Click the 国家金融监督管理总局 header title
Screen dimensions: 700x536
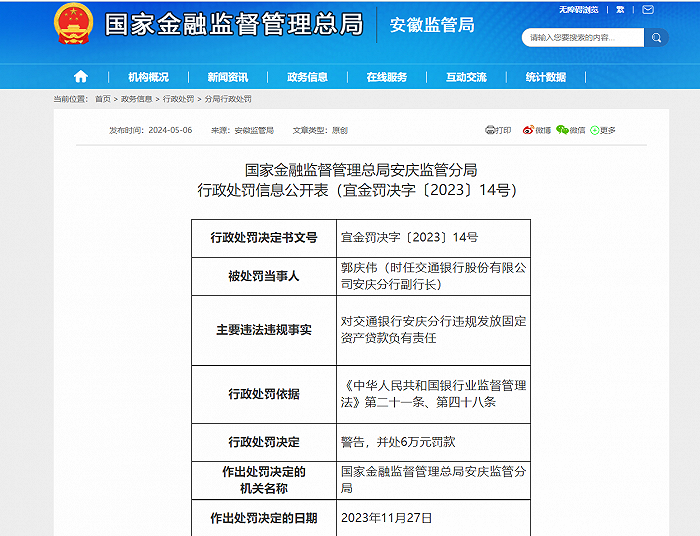coord(234,24)
